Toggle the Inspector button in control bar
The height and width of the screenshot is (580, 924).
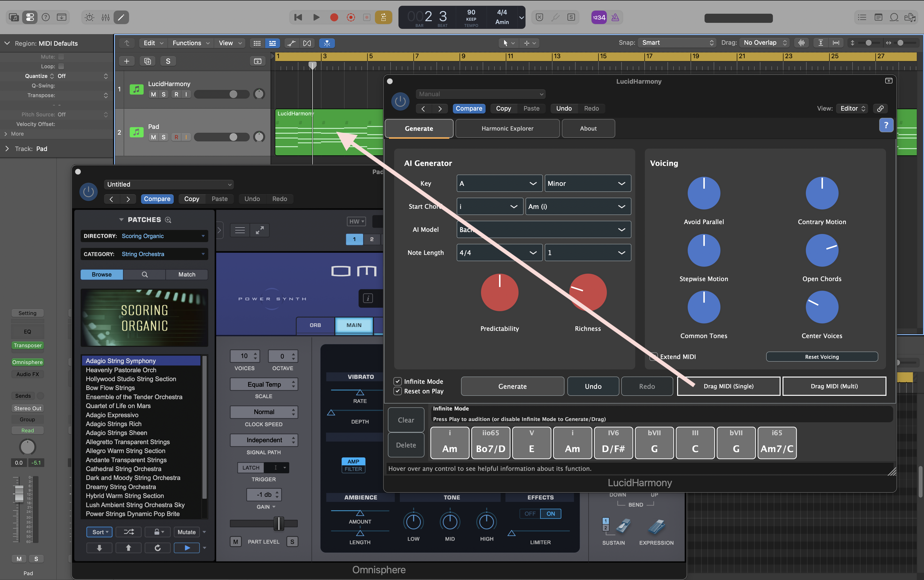(30, 17)
